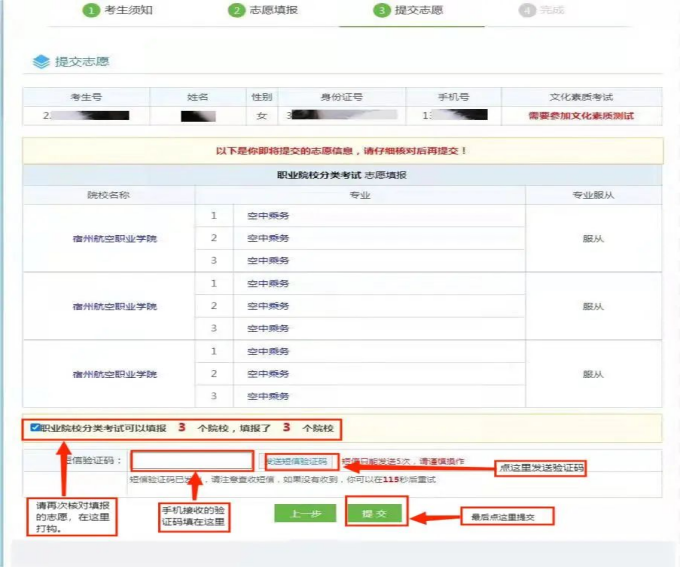Tick the 职业院校分类考试 confirmation checkbox
Image resolution: width=681 pixels, height=567 pixels.
(x=35, y=428)
